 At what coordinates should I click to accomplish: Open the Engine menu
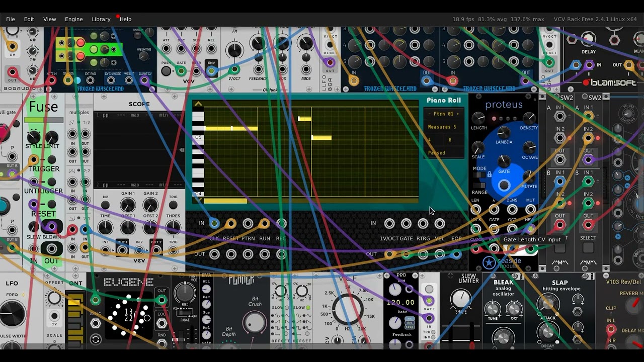pyautogui.click(x=74, y=19)
